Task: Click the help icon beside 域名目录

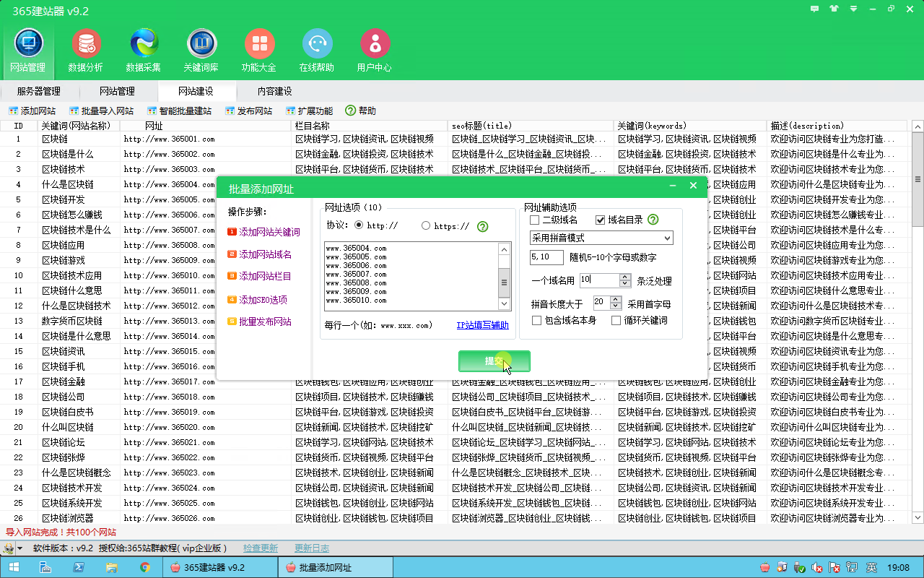Action: [x=653, y=220]
